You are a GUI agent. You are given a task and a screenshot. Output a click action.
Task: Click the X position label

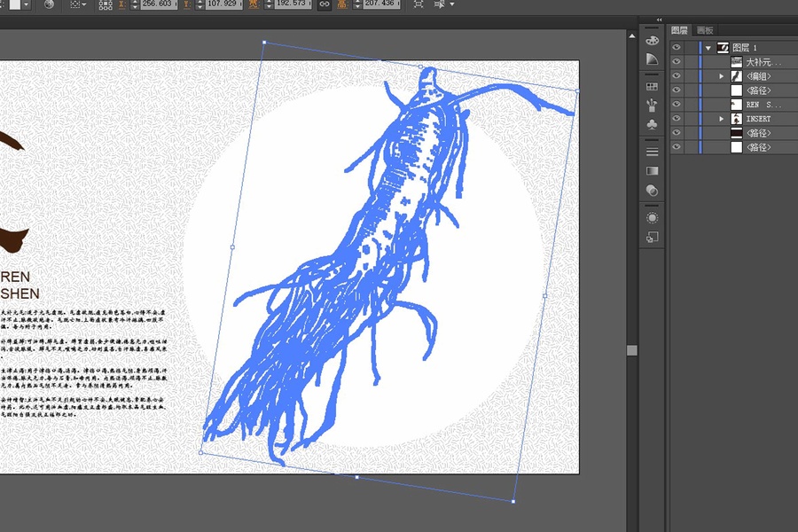pyautogui.click(x=122, y=4)
